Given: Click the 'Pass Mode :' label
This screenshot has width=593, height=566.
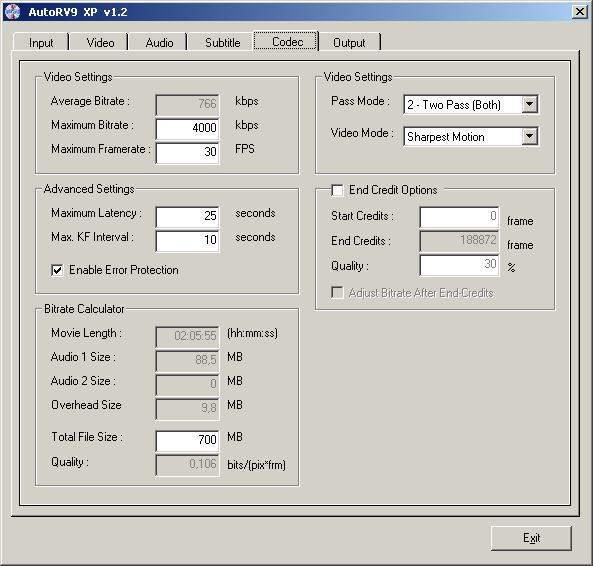Looking at the screenshot, I should pos(360,101).
